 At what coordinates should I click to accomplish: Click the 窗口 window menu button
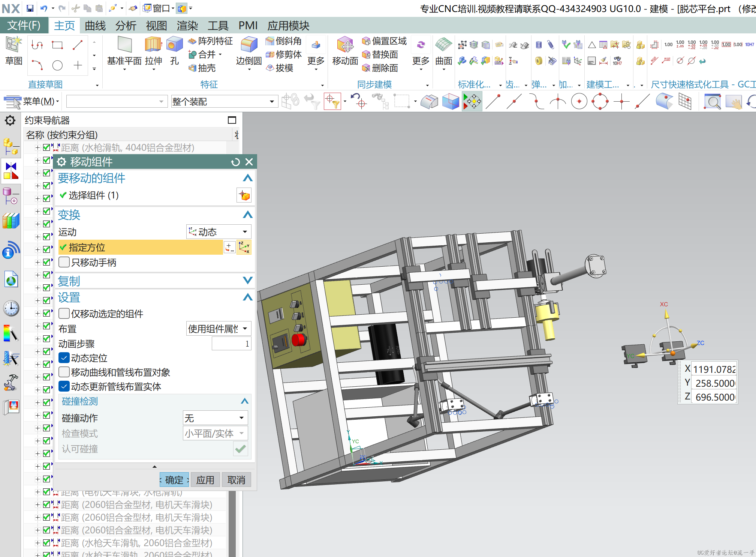point(159,8)
